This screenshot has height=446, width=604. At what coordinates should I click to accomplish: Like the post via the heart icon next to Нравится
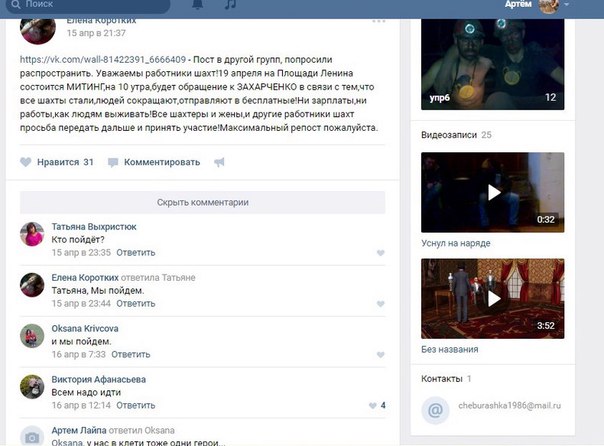pyautogui.click(x=25, y=162)
